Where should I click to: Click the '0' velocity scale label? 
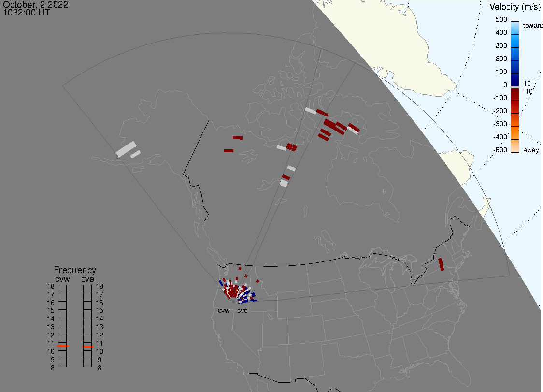(505, 85)
